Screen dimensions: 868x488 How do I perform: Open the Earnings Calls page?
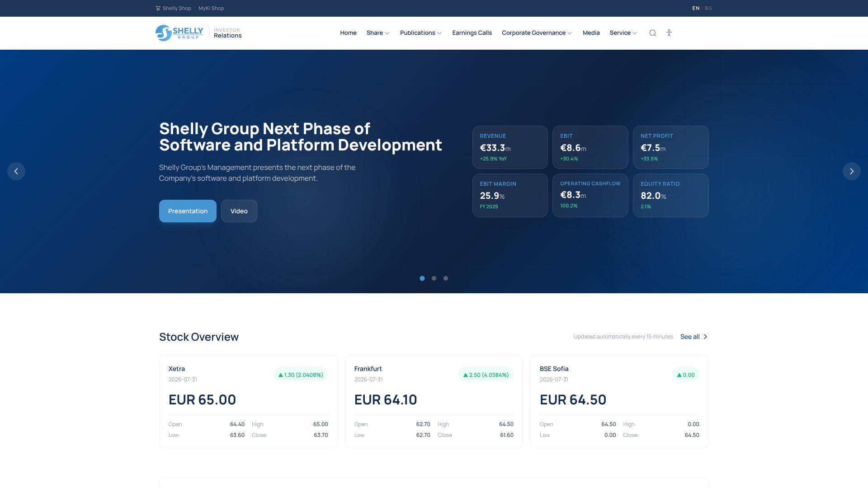click(472, 33)
